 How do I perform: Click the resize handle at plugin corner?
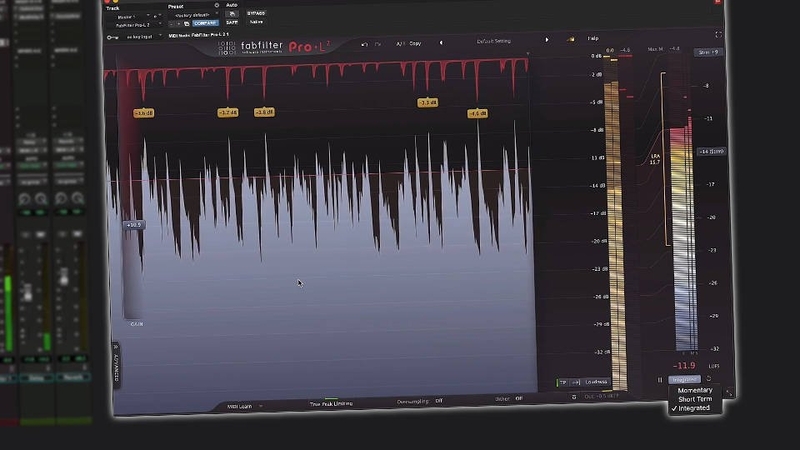click(x=731, y=392)
